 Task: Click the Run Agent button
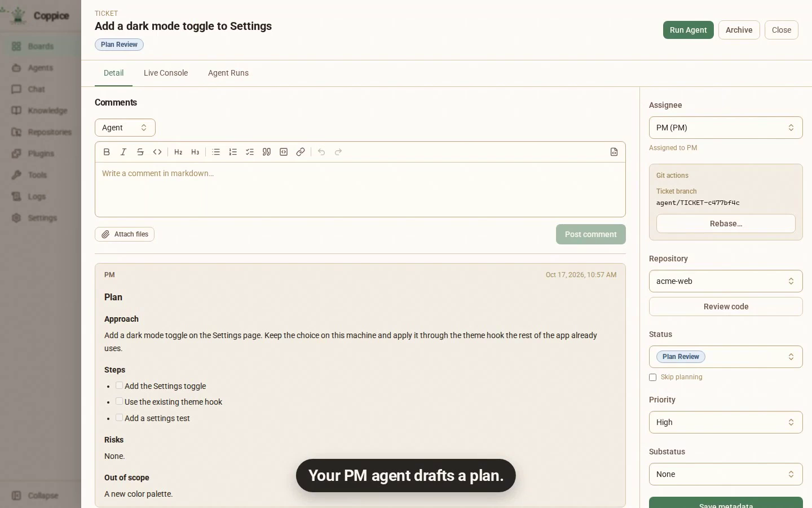689,30
